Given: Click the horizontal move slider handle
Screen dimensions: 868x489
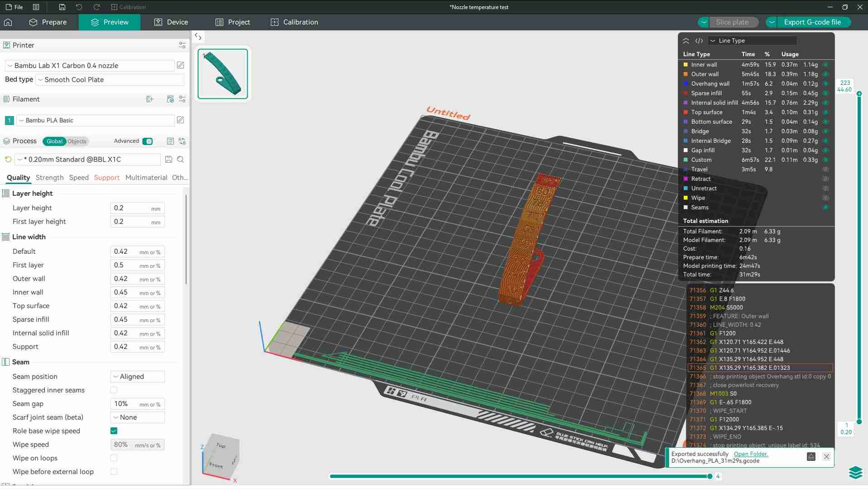Looking at the screenshot, I should point(710,476).
